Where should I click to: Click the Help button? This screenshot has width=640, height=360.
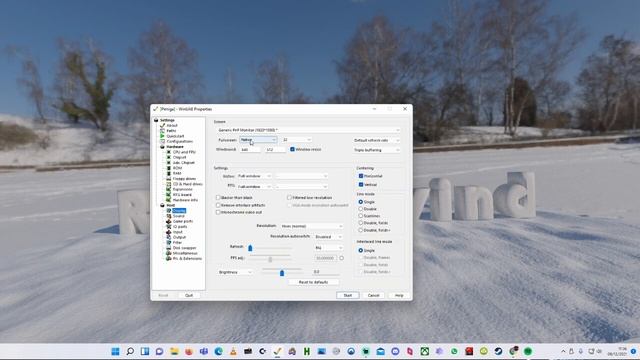click(x=399, y=295)
